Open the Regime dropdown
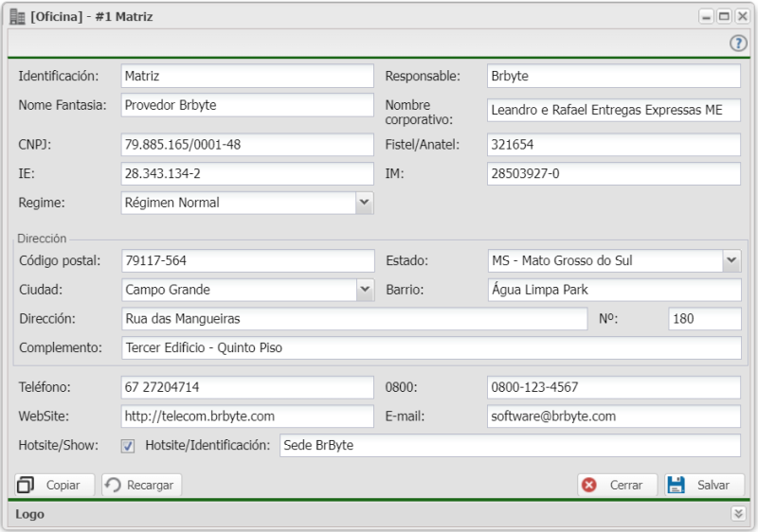 [x=364, y=203]
